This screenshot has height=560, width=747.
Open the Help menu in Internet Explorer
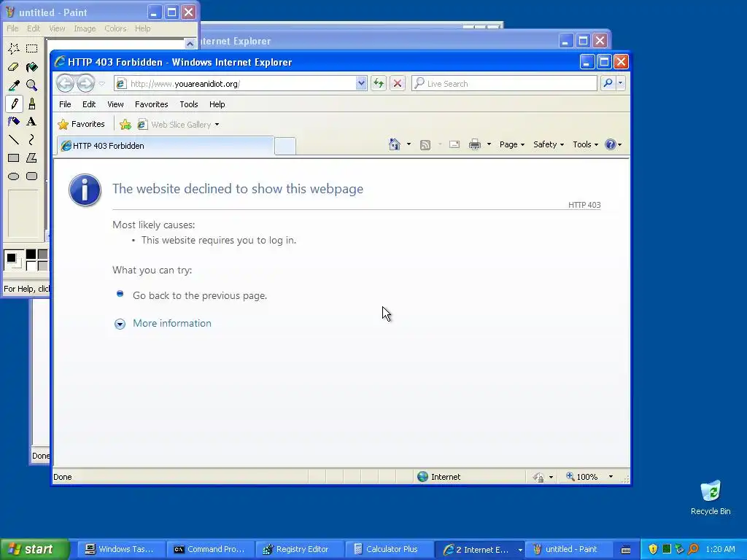217,104
